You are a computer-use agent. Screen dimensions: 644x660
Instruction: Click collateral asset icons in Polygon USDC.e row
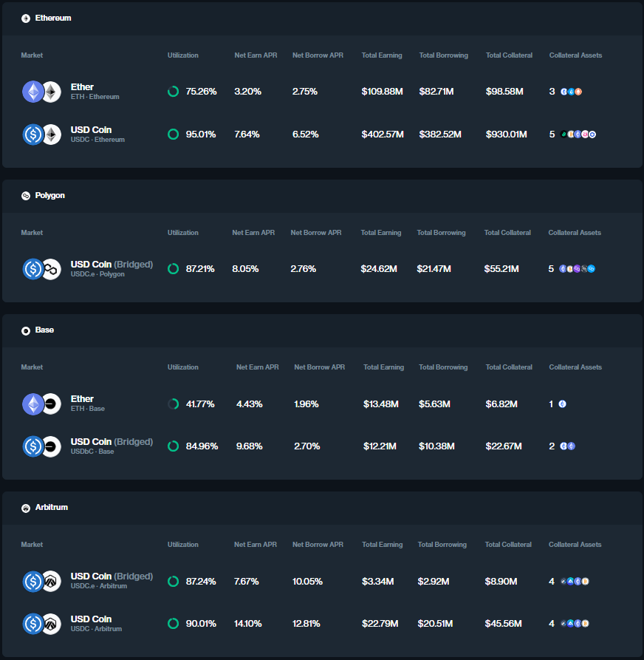[577, 268]
